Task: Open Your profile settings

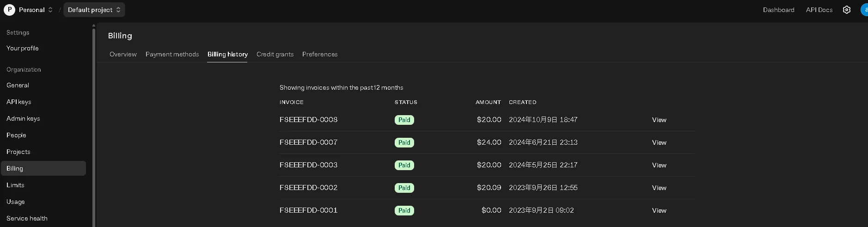Action: 23,48
